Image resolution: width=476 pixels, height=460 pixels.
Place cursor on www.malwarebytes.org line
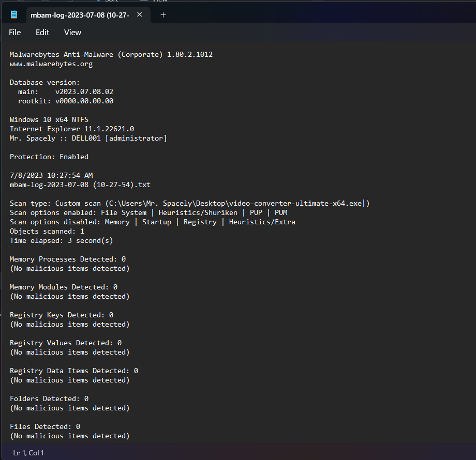[51, 64]
